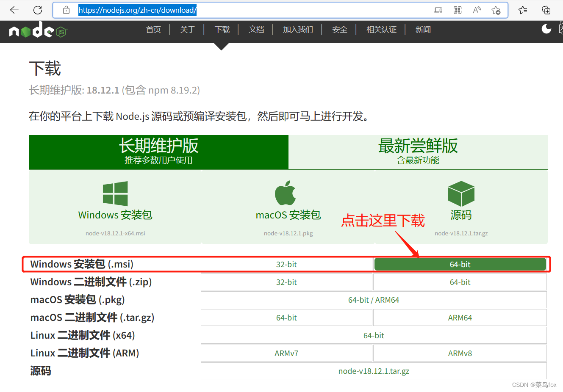The width and height of the screenshot is (563, 392).
Task: Switch to the 最新尝鲜版 tab
Action: (418, 152)
